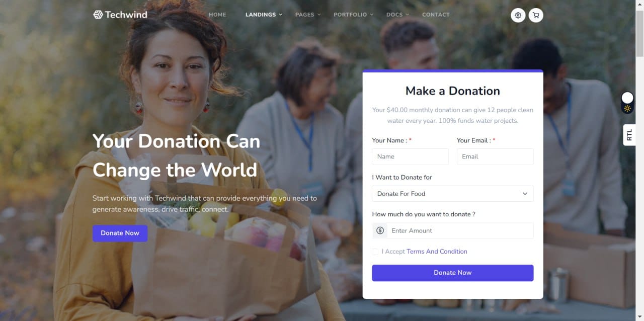Viewport: 644px width, 321px height.
Task: Click the dollar sign icon in amount field
Action: pos(380,230)
